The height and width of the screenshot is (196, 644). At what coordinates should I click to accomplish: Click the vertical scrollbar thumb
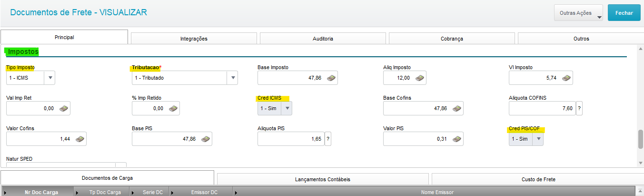[640, 139]
